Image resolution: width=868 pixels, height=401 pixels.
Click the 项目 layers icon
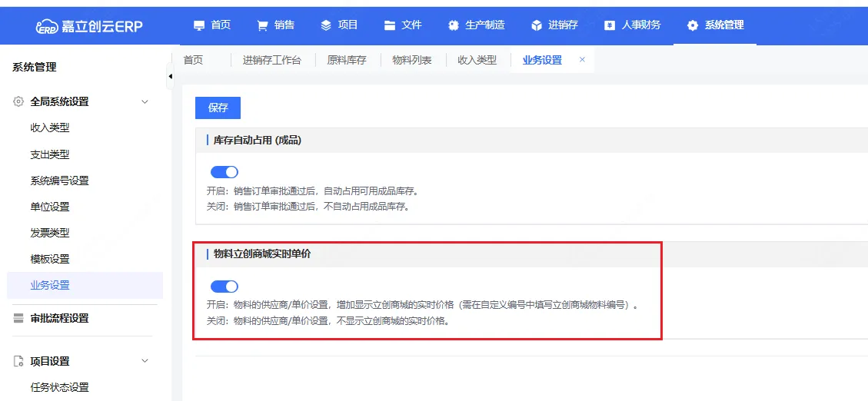pos(326,25)
